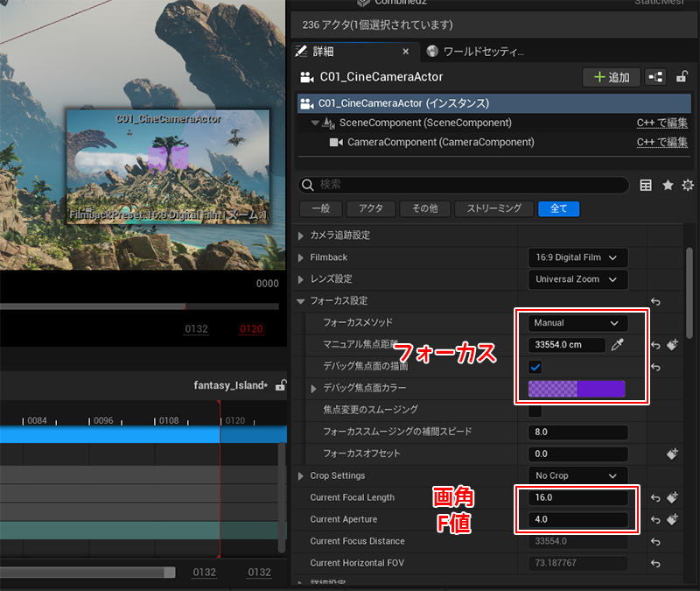Expand the Crop Settings section
The width and height of the screenshot is (700, 591).
click(x=303, y=476)
